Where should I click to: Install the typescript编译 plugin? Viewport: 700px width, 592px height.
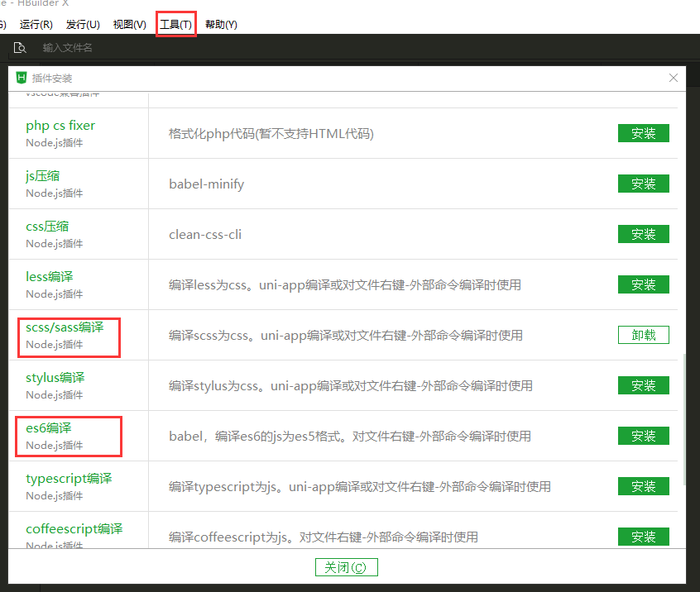[643, 486]
